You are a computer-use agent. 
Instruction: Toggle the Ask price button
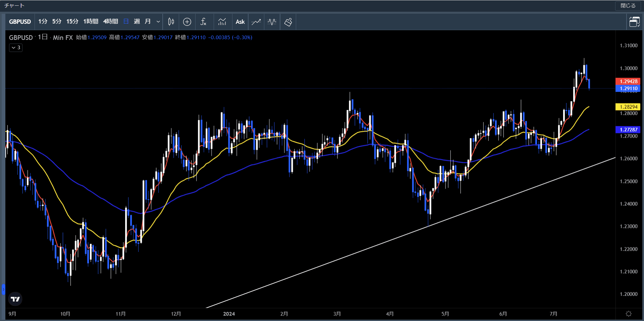click(240, 22)
